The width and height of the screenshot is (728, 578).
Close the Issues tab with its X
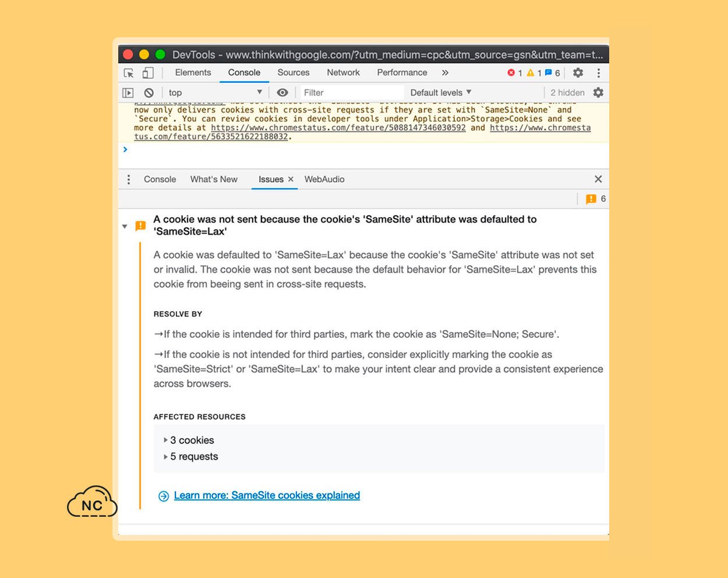click(x=291, y=179)
